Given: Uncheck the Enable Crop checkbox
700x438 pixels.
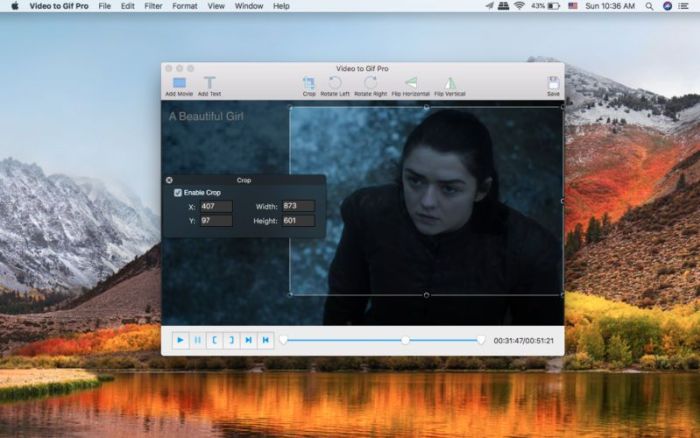Looking at the screenshot, I should coord(178,192).
